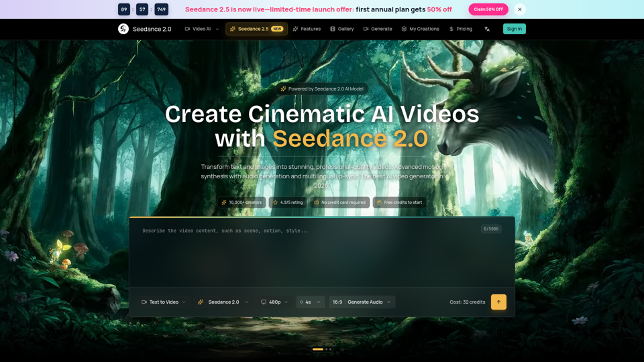Click the Cost: 32 credits text
The image size is (644, 362).
468,302
